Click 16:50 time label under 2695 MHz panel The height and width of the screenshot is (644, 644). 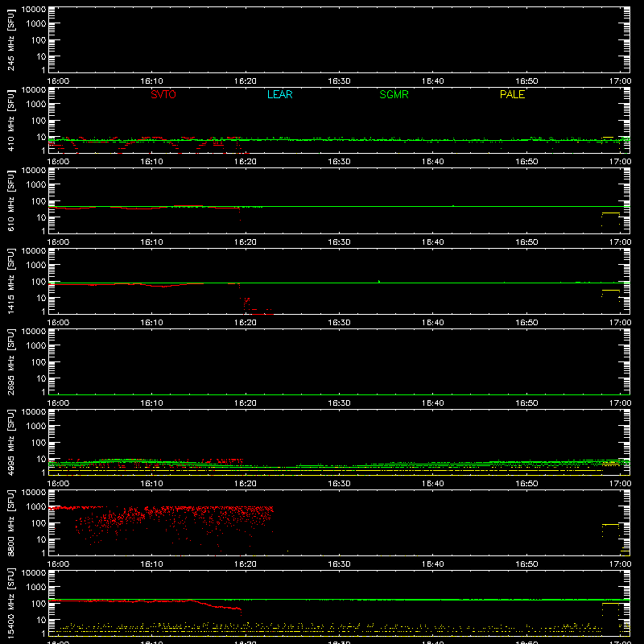click(x=526, y=403)
